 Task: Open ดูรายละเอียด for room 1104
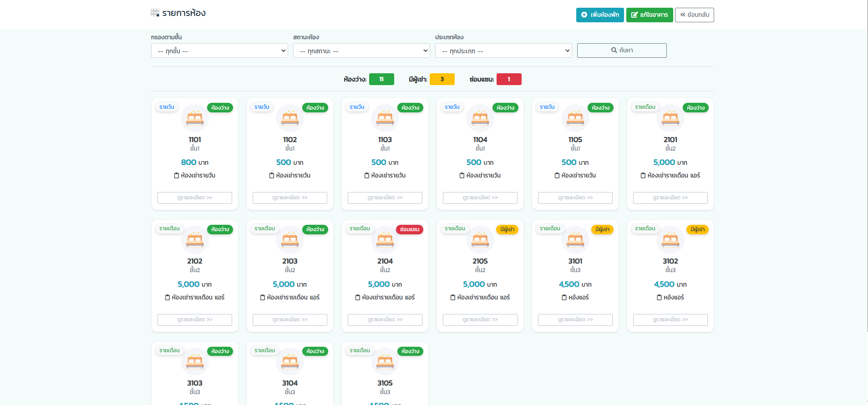[480, 197]
